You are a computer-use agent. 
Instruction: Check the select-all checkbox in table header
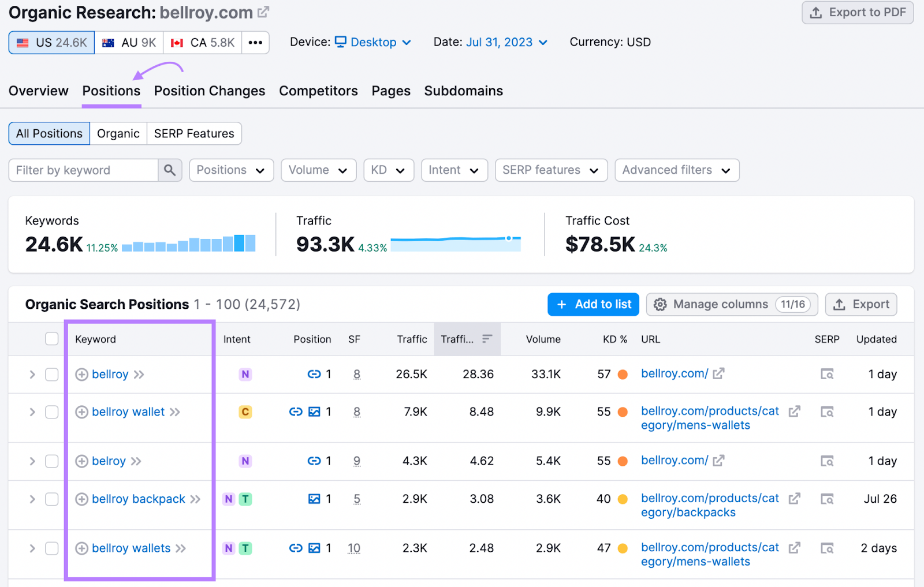51,339
